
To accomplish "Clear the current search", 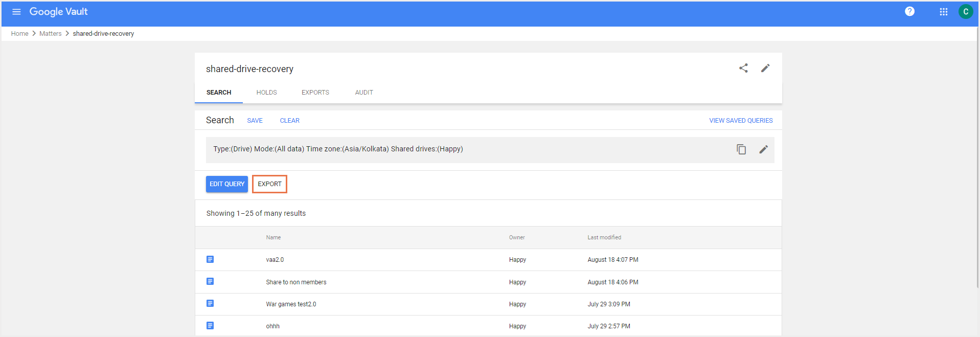I will click(289, 121).
